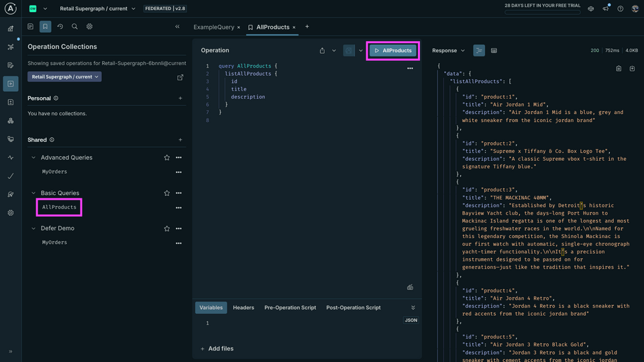
Task: Click the keyboard shortcuts icon in editor
Action: pyautogui.click(x=410, y=288)
